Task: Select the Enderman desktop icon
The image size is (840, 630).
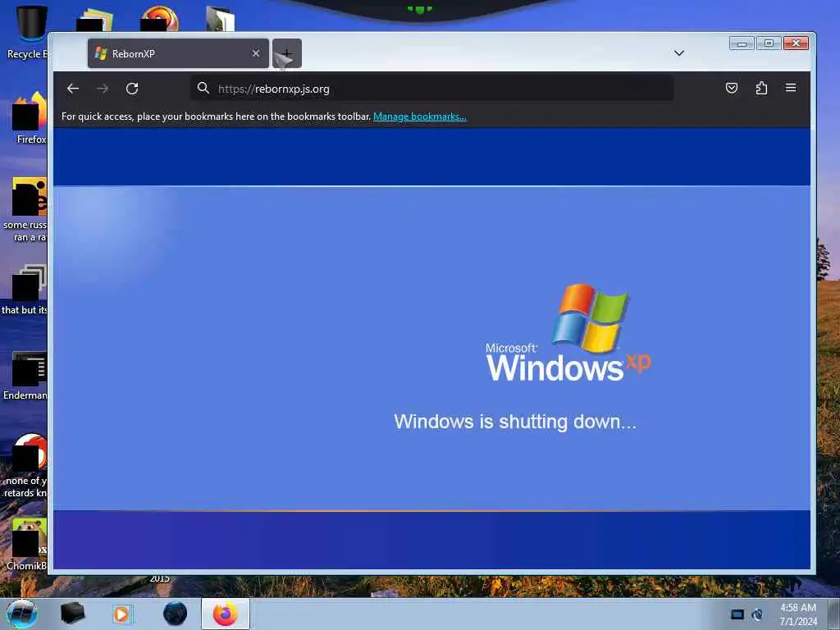Action: 25,376
